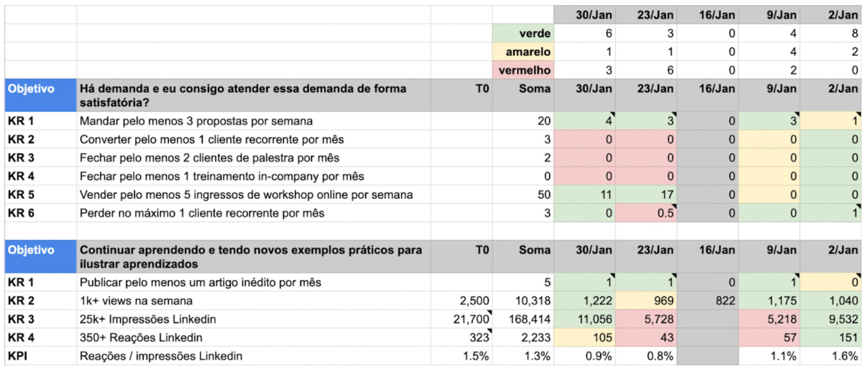
Task: Click the green "verde" legend cell
Action: tap(523, 33)
